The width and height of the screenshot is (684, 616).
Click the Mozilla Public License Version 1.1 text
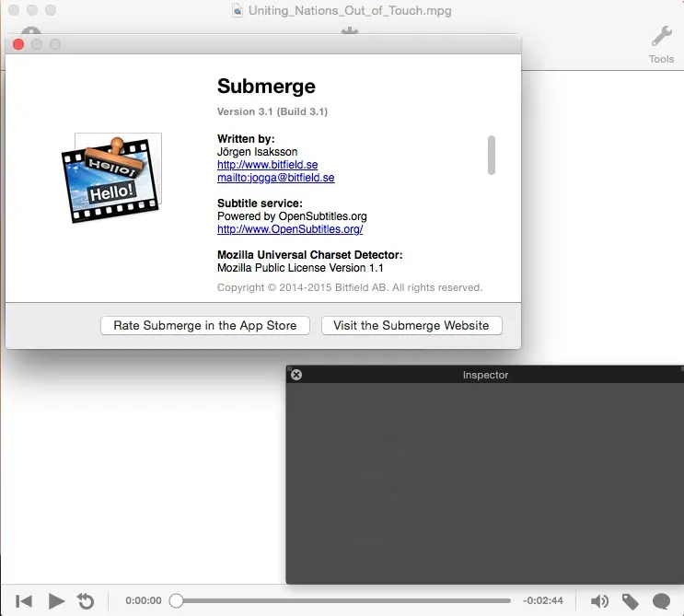(300, 268)
